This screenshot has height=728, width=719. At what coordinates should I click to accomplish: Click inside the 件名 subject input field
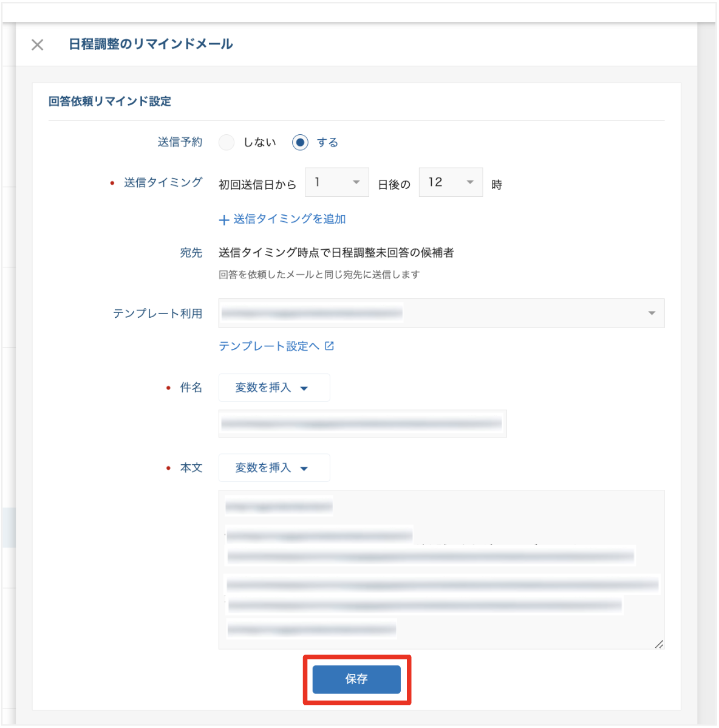click(x=363, y=423)
